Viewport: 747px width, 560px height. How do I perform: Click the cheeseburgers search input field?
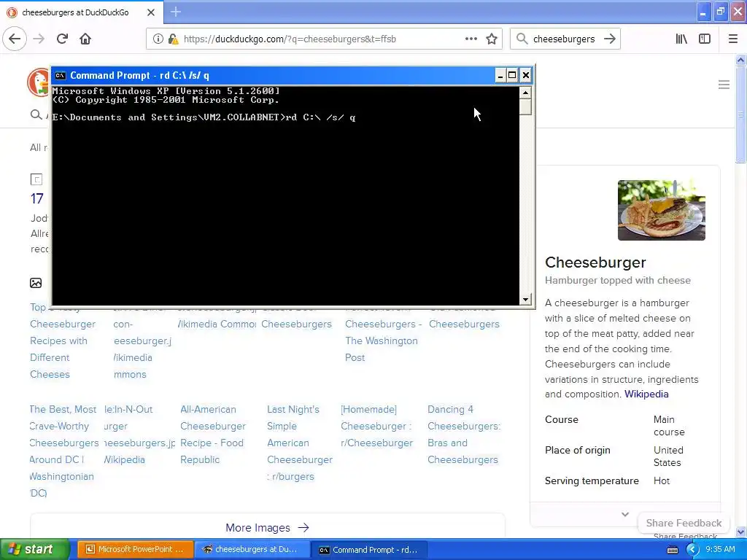[564, 39]
